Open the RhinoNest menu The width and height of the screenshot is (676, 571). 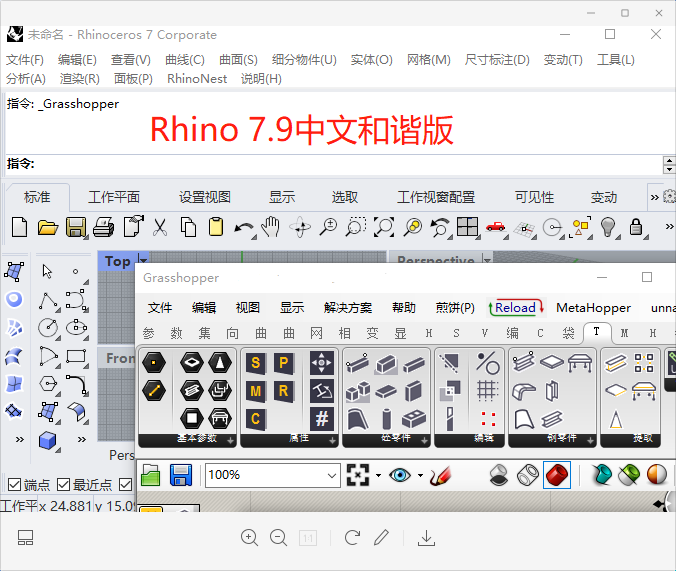point(197,78)
